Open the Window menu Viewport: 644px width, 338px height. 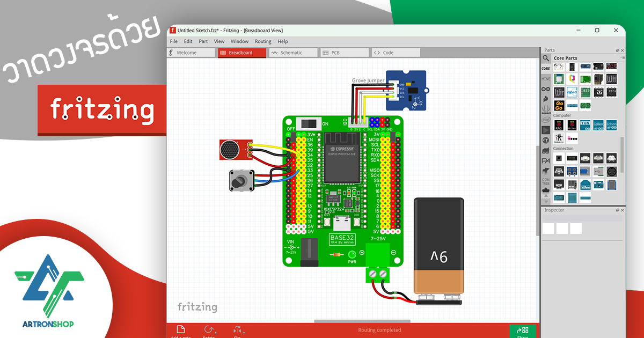[240, 41]
